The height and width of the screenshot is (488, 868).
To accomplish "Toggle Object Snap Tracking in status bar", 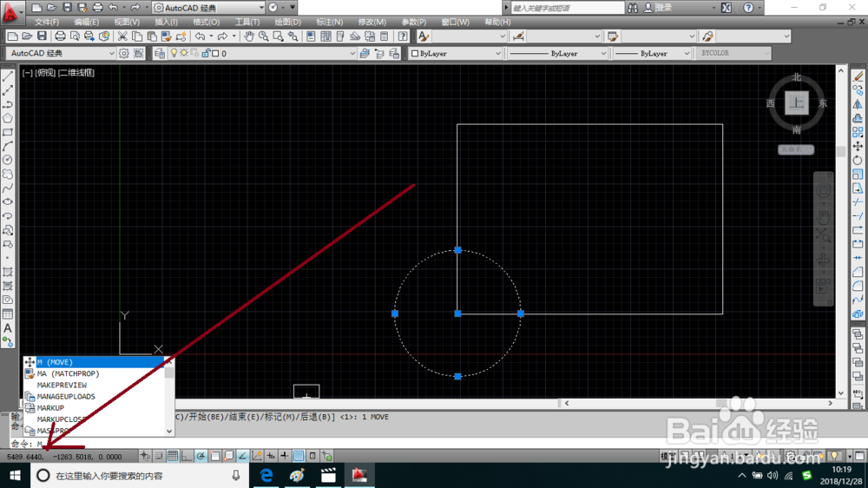I will point(242,456).
